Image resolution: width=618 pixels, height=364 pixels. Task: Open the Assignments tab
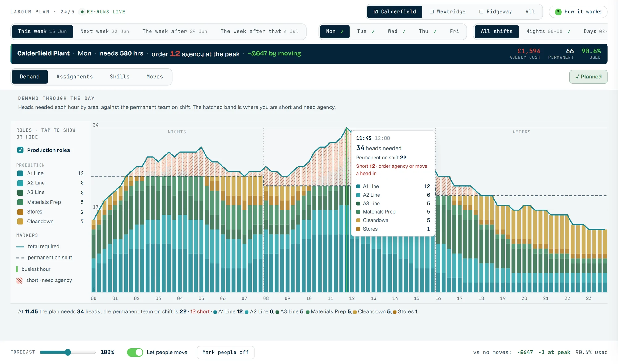click(74, 77)
